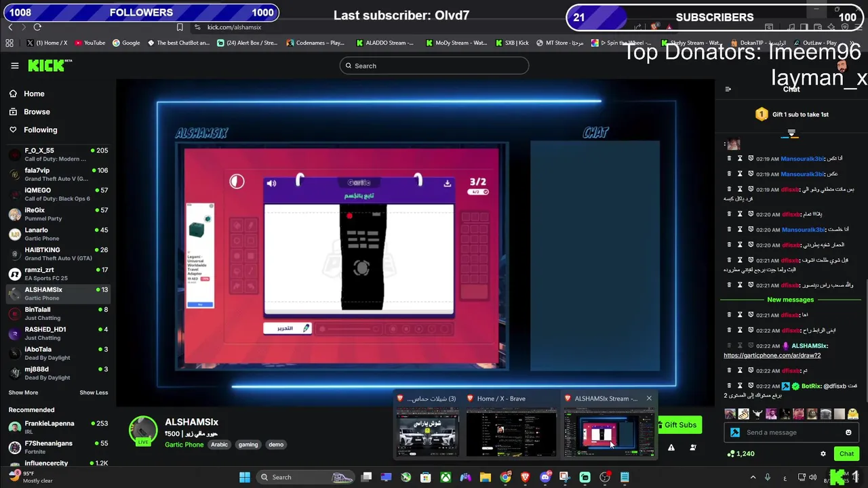868x488 pixels.
Task: Open the ALADDO Stream bookmark
Action: [385, 43]
